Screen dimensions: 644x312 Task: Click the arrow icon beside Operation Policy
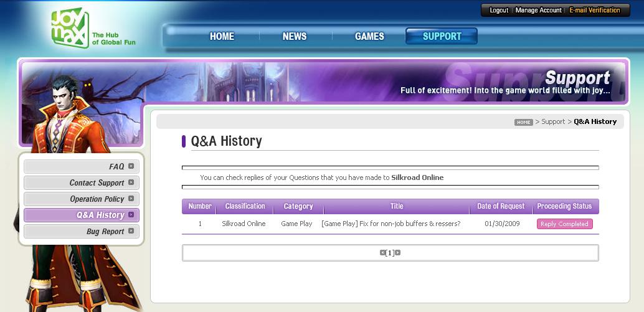pyautogui.click(x=131, y=199)
